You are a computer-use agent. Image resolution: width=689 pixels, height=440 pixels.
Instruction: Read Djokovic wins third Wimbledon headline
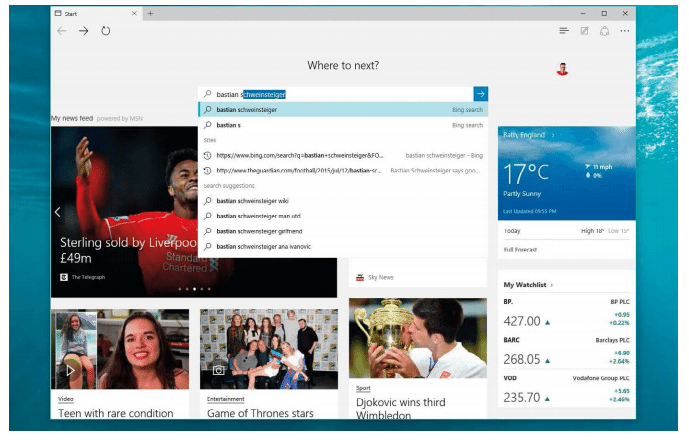[x=400, y=408]
